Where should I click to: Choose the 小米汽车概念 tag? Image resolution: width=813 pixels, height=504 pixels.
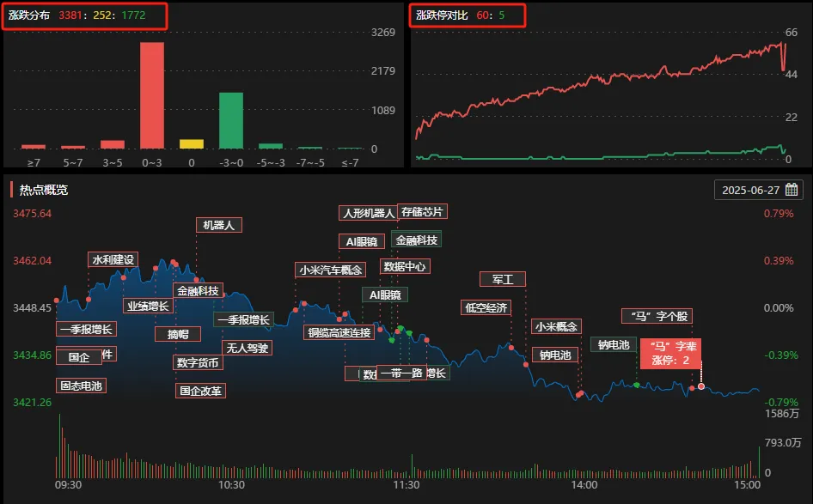click(330, 270)
